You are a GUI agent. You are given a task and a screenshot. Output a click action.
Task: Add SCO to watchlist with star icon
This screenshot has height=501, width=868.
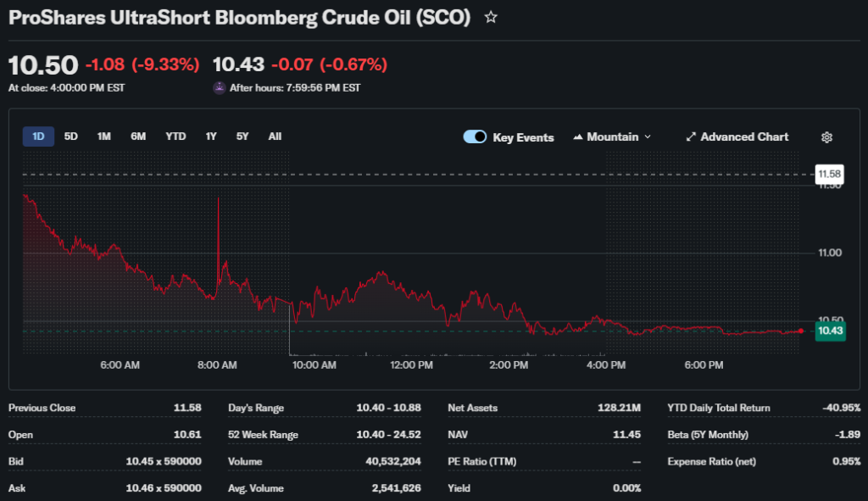(491, 18)
